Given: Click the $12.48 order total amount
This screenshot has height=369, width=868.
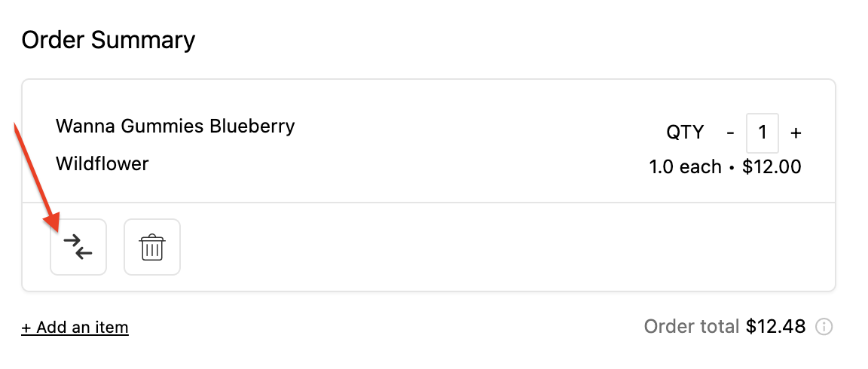Looking at the screenshot, I should coord(775,326).
